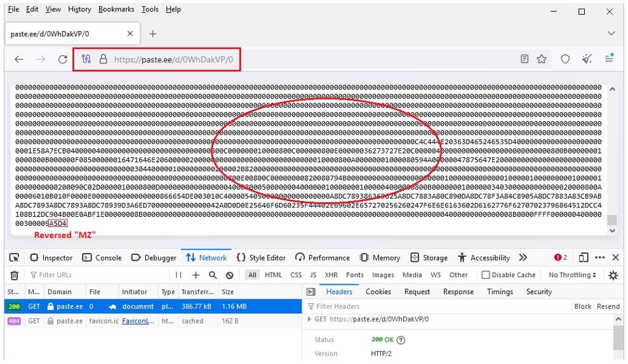Show more developer tools chevron

click(x=523, y=257)
